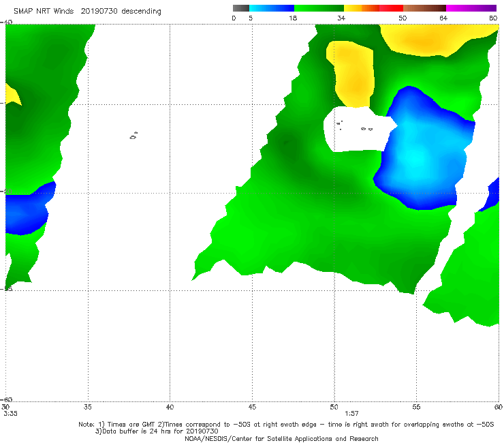Click the color bar label "18"
Screen dimensions: 504x443
pyautogui.click(x=293, y=18)
